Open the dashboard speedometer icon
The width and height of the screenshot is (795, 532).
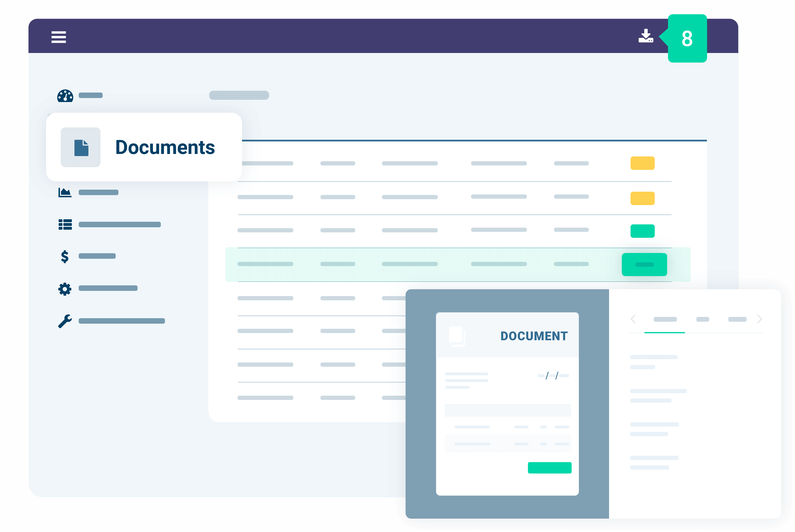[x=65, y=96]
